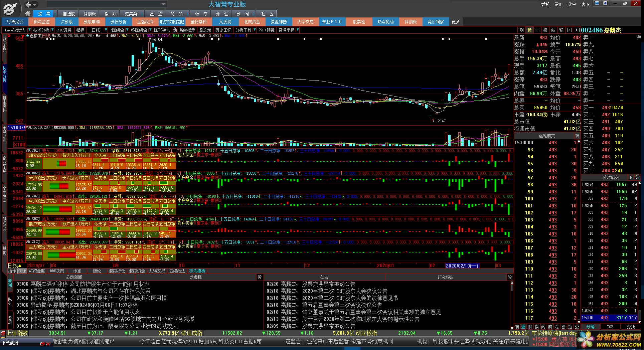Open the 社区 tab

tap(267, 14)
